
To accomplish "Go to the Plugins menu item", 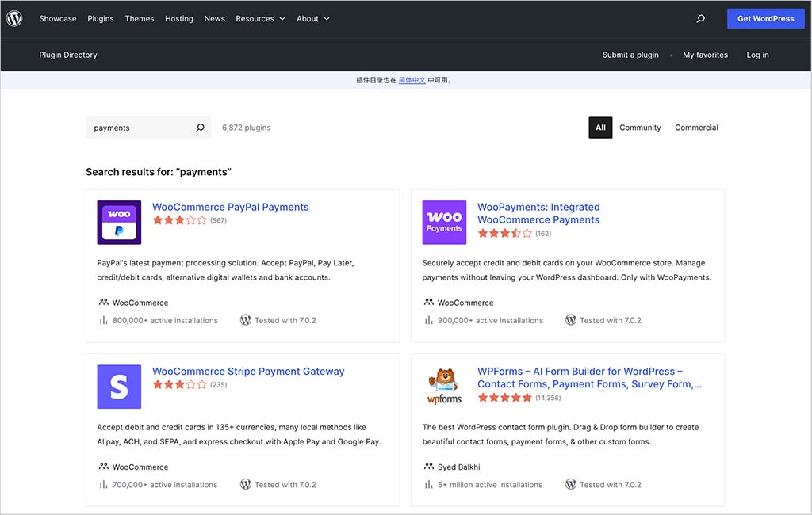I will 101,19.
